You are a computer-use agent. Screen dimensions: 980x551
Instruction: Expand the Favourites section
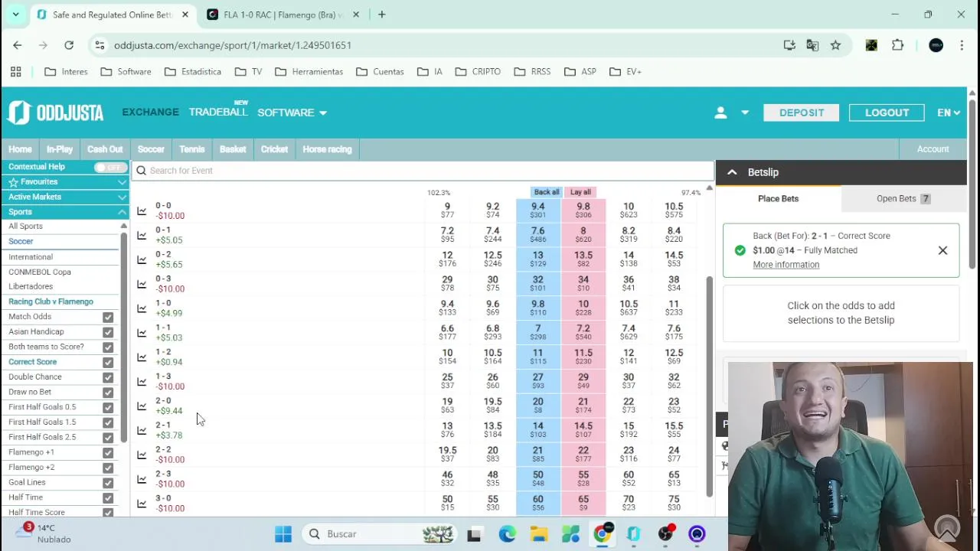pos(122,182)
